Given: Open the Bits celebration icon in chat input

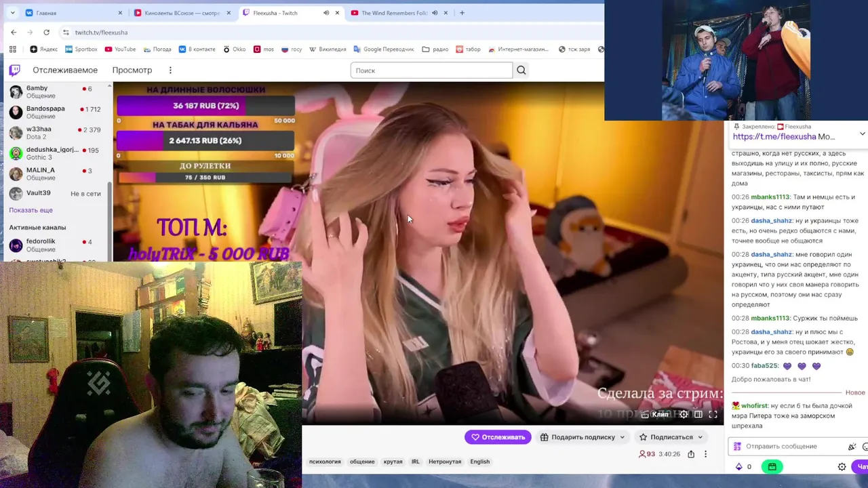Looking at the screenshot, I should tap(852, 447).
